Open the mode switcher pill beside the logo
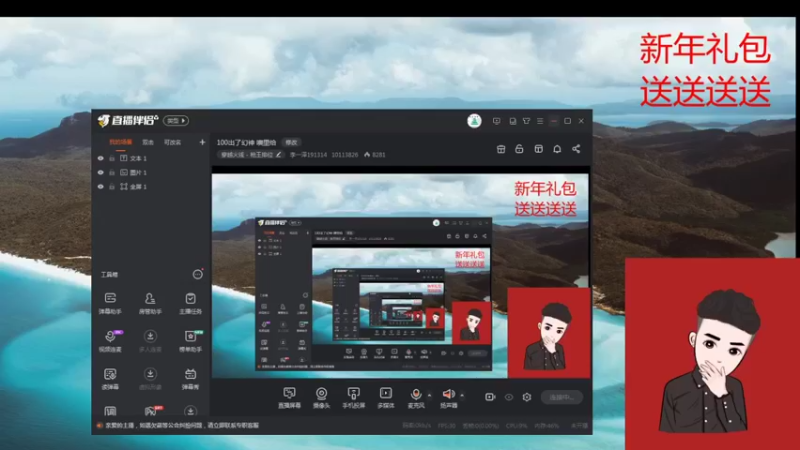 (176, 121)
